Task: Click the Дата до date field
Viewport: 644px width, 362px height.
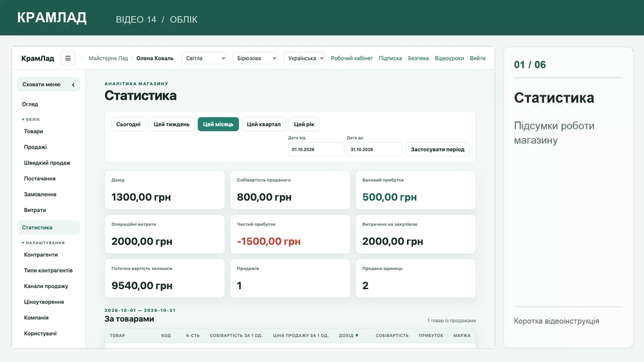Action: (375, 149)
